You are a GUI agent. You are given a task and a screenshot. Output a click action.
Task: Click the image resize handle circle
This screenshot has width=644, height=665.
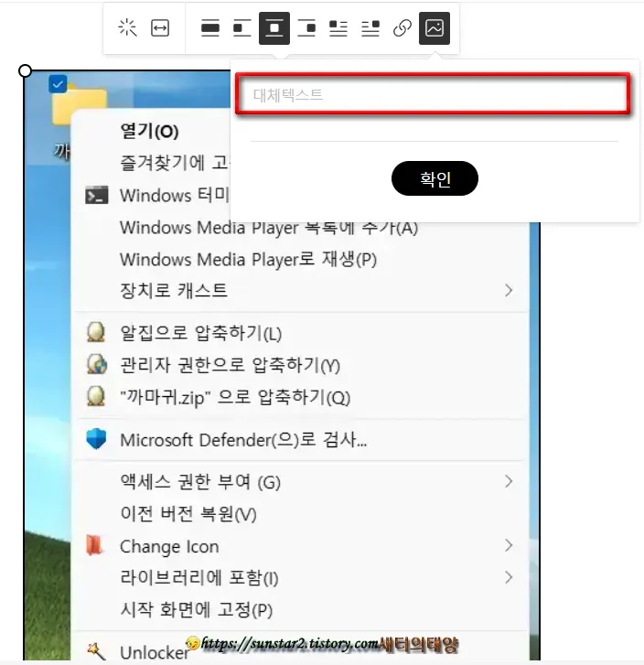coord(26,70)
